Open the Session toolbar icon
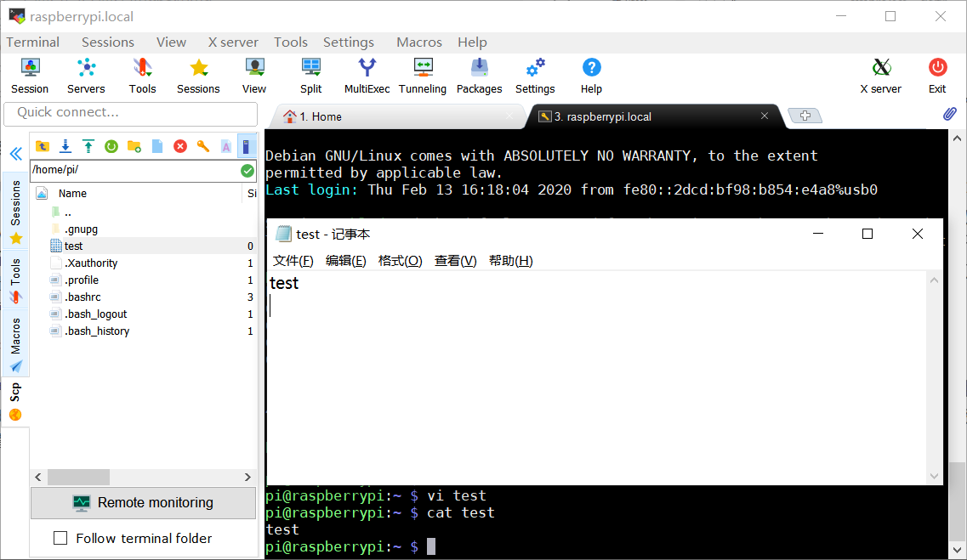The height and width of the screenshot is (560, 967). 30,76
